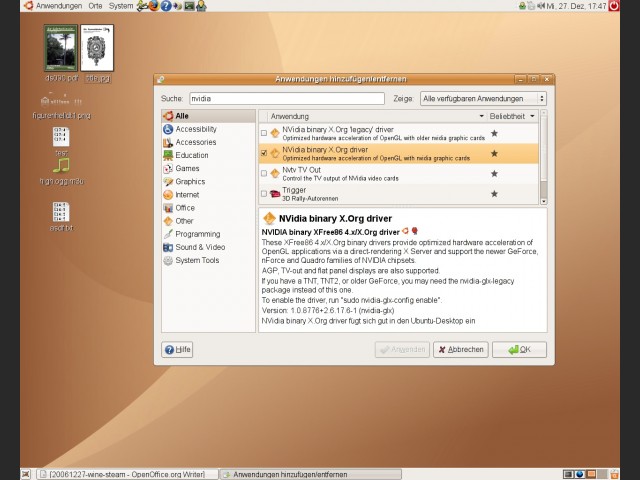Click the NVidia legacy driver row text
640x480 pixels.
383,133
